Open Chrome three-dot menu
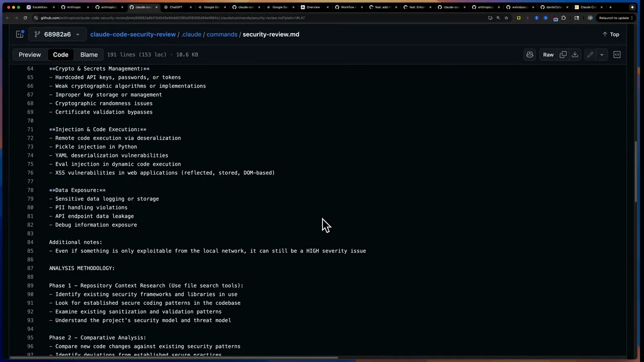This screenshot has height=362, width=644. click(x=632, y=18)
